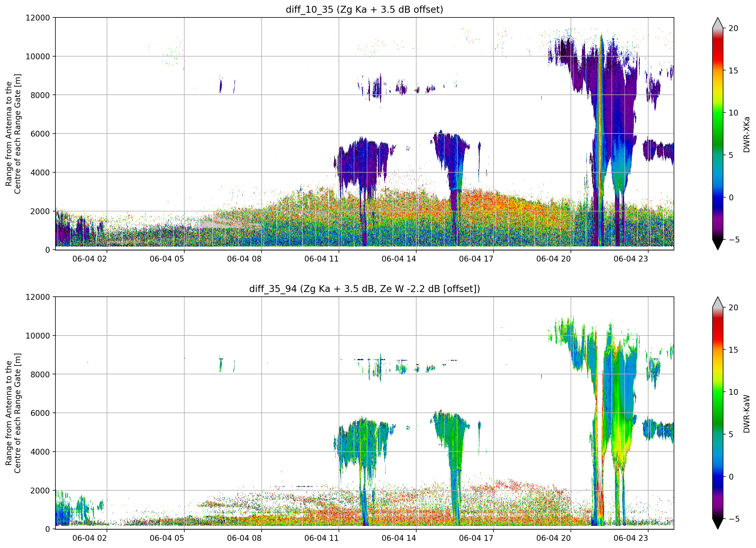Image resolution: width=756 pixels, height=548 pixels.
Task: Click the '06-04 02' label under the bottom plot
Action: click(90, 538)
